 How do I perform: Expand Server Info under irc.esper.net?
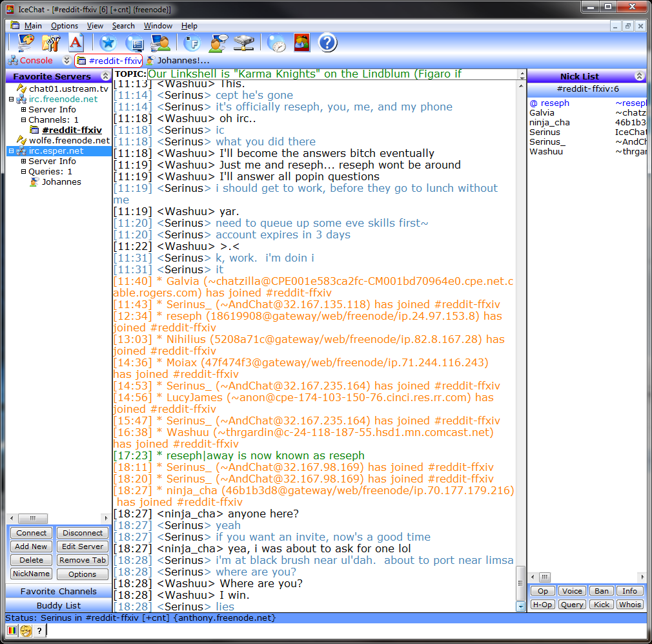coord(24,161)
